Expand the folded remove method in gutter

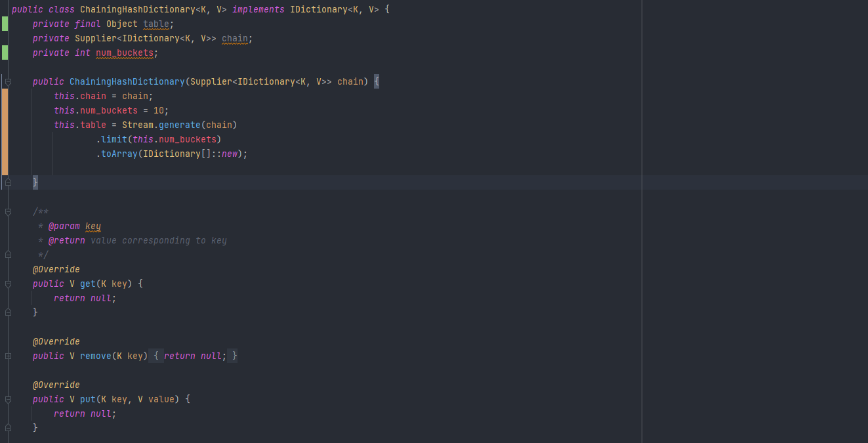[8, 356]
